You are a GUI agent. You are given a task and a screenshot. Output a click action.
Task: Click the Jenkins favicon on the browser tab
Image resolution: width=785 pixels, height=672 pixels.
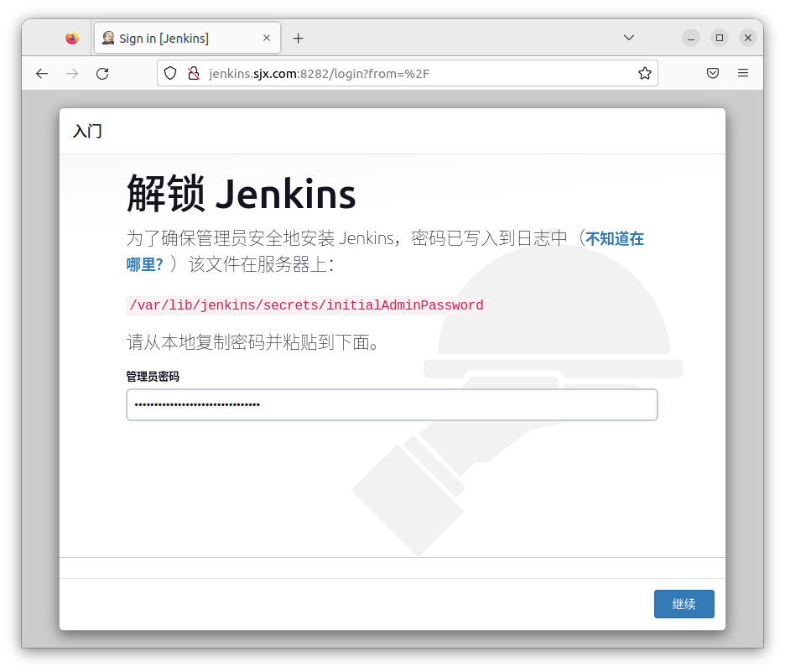coord(108,37)
